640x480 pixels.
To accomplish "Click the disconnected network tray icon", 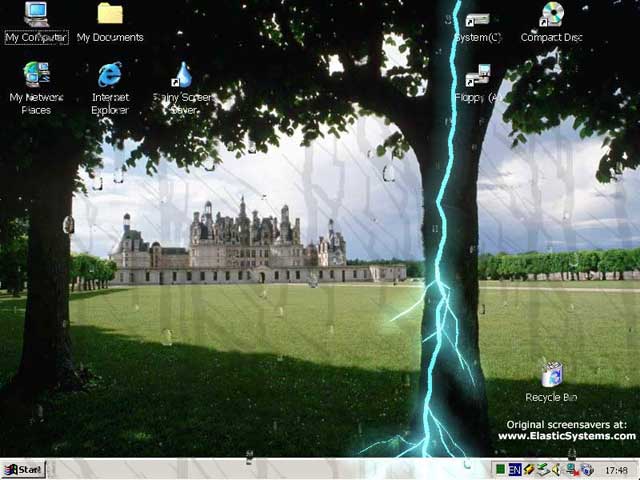I will 571,470.
